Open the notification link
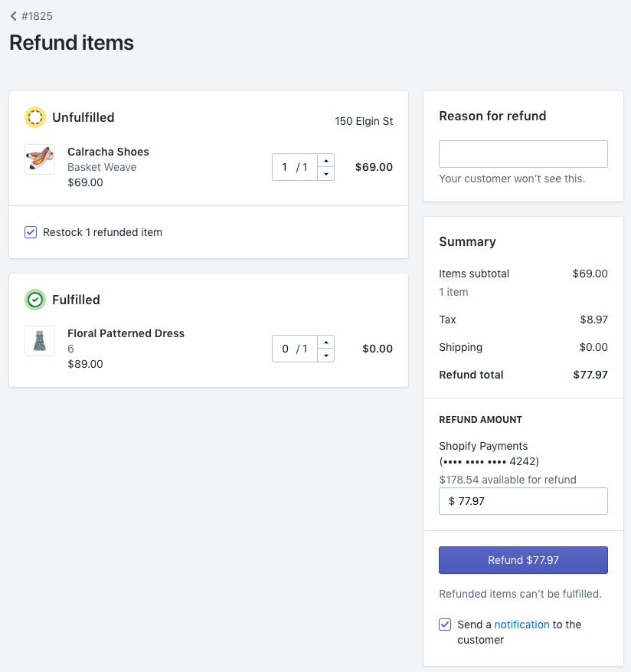This screenshot has height=672, width=631. (521, 624)
